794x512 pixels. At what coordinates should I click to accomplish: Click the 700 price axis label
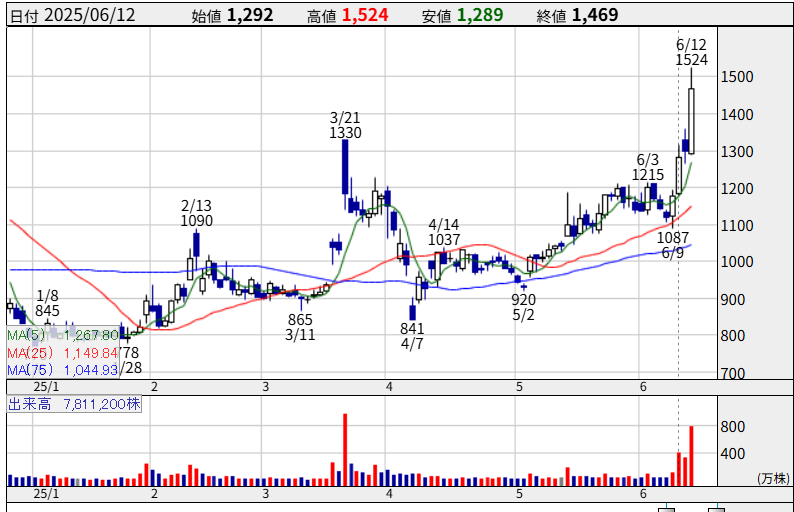click(733, 374)
